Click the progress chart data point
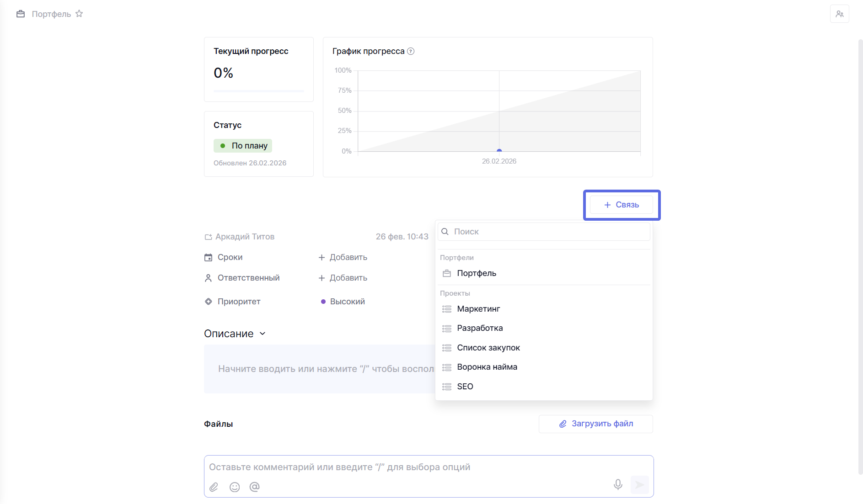This screenshot has height=504, width=863. [499, 150]
